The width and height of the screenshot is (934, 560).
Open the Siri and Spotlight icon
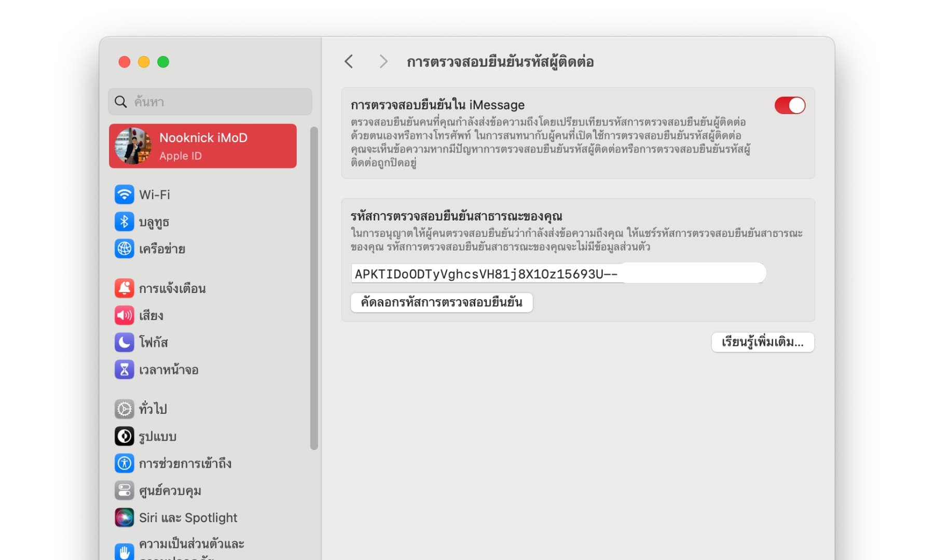(x=124, y=517)
